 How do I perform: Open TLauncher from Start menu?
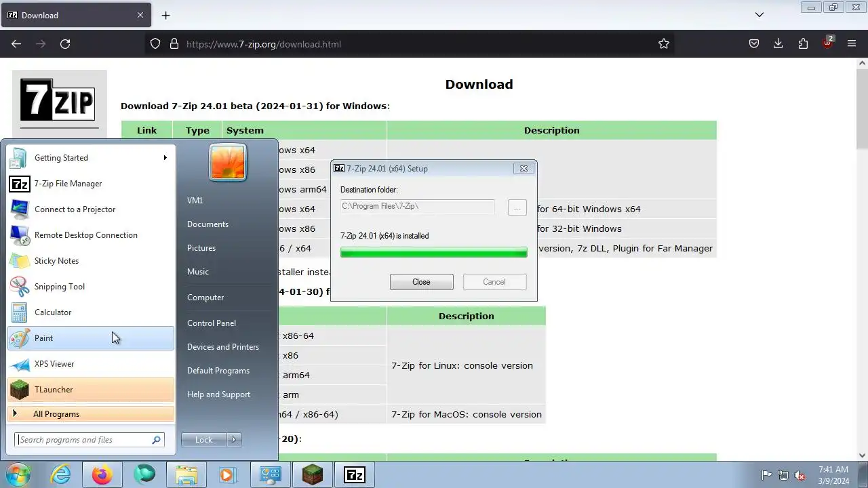(90, 390)
